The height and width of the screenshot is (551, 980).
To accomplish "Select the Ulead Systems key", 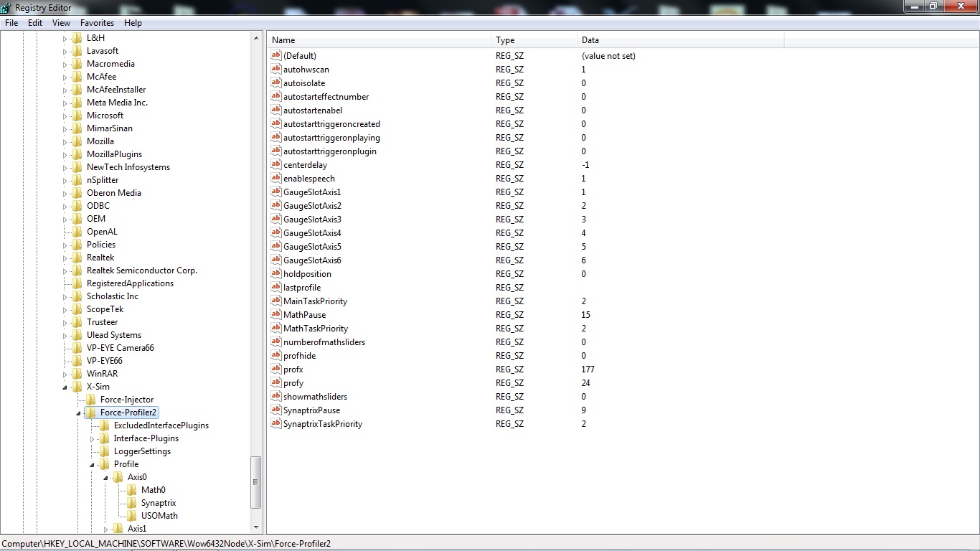I will [114, 335].
